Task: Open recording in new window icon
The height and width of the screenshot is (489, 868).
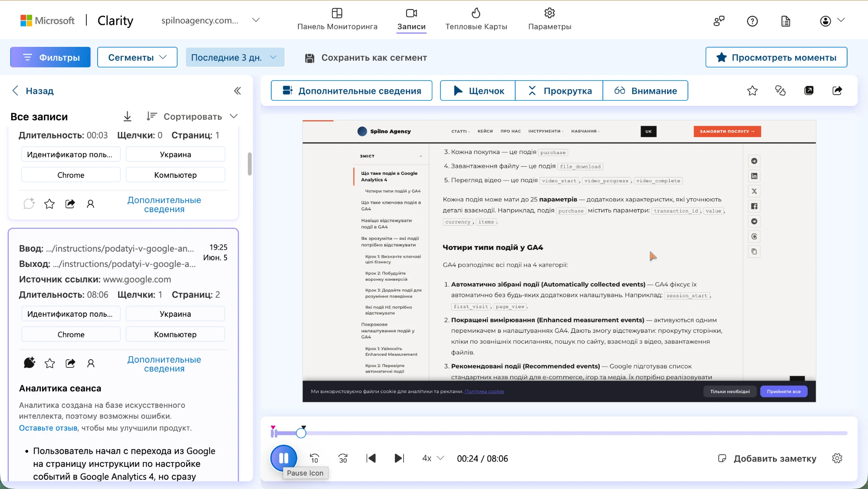Action: point(809,91)
